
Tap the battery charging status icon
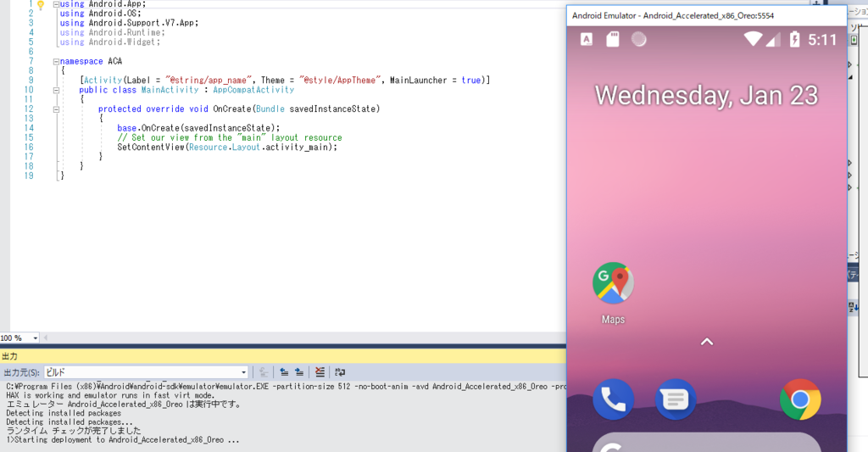click(x=794, y=39)
